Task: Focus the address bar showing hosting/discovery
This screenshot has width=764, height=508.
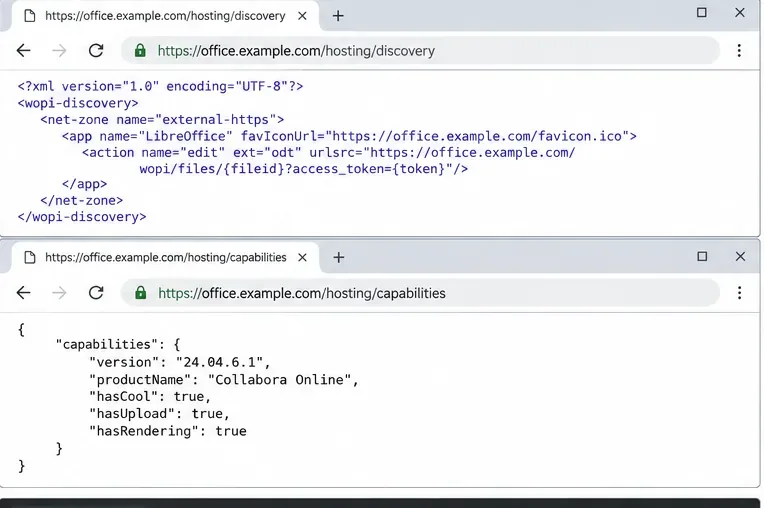Action: click(420, 51)
